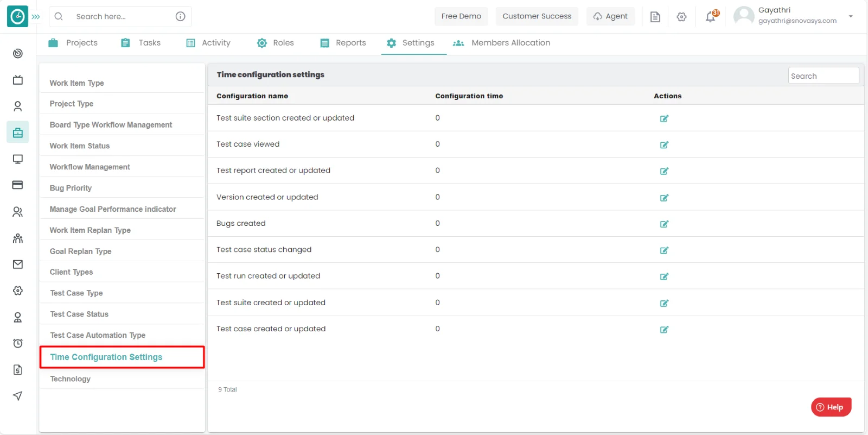This screenshot has width=868, height=435.
Task: Switch to the Projects tab
Action: click(73, 43)
